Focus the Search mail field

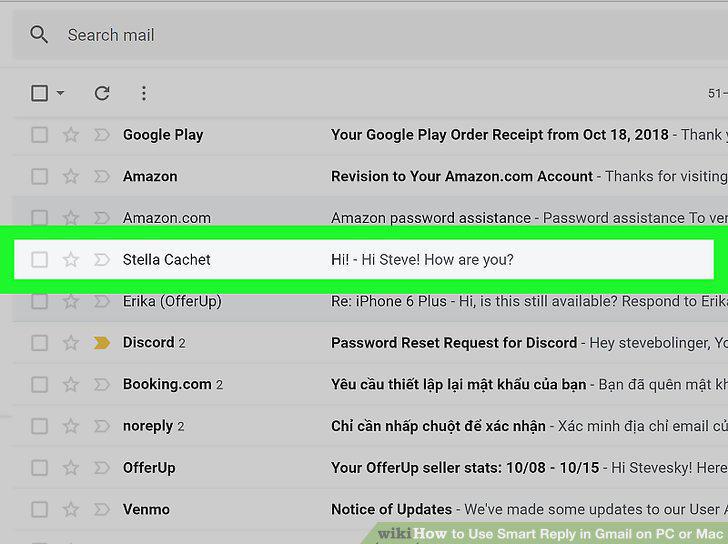(x=371, y=35)
